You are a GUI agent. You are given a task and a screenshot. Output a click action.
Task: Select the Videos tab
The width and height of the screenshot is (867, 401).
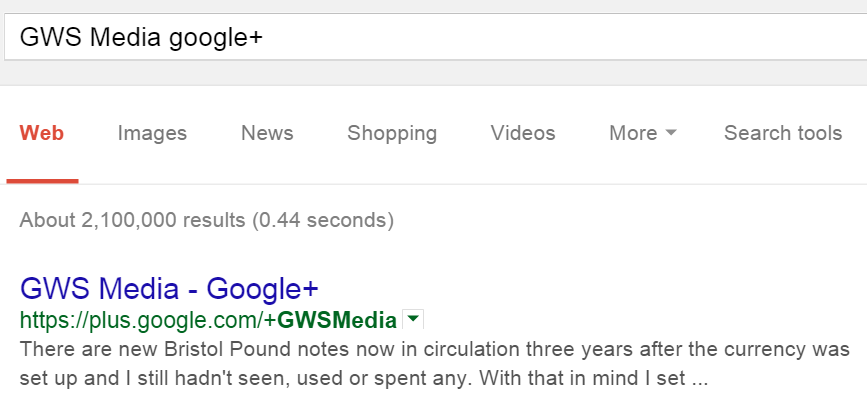pos(523,133)
